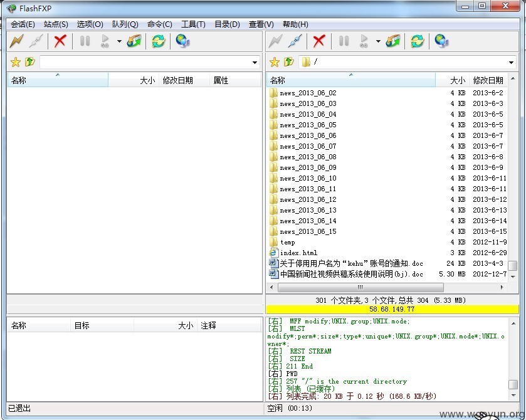Open the 查看(V) menu
The height and width of the screenshot is (420, 526).
pyautogui.click(x=261, y=24)
